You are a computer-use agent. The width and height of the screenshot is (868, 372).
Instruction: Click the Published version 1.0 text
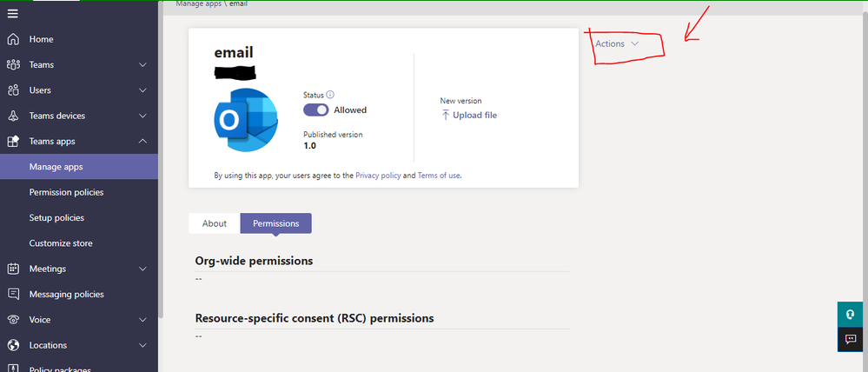pyautogui.click(x=333, y=140)
